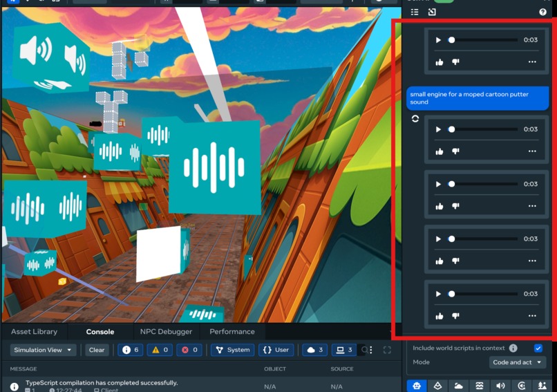Select the 3D mesh generation tab icon
557x392 pixels.
(437, 386)
